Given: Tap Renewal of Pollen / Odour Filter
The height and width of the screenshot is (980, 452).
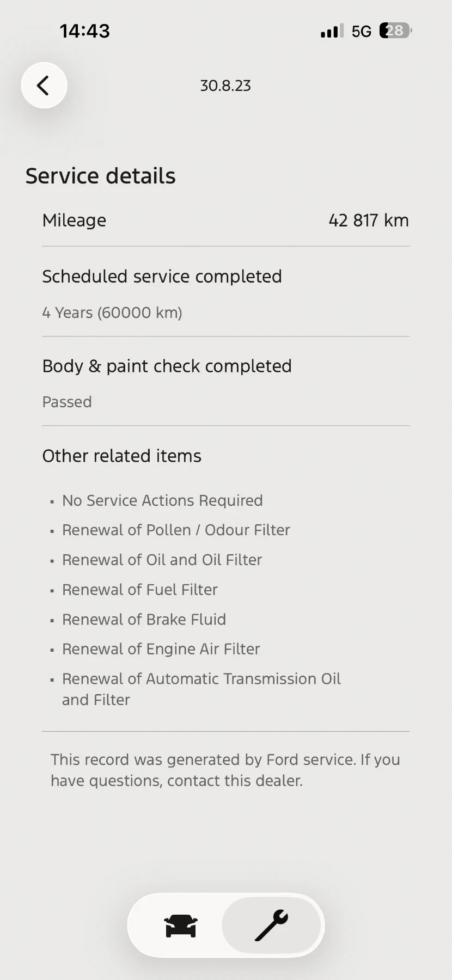Looking at the screenshot, I should tap(176, 530).
